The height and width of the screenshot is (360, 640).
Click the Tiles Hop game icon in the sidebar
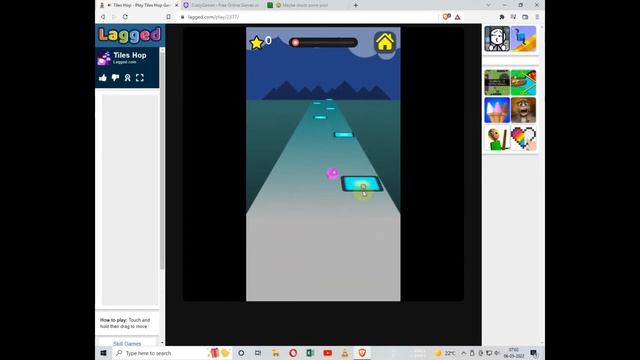[x=104, y=58]
